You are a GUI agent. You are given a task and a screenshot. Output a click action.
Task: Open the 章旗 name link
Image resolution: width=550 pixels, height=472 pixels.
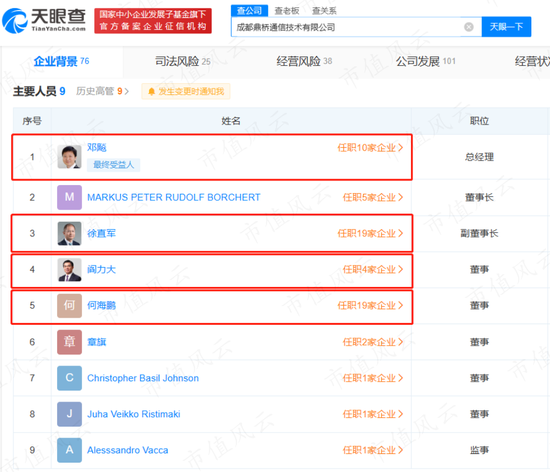pyautogui.click(x=97, y=342)
